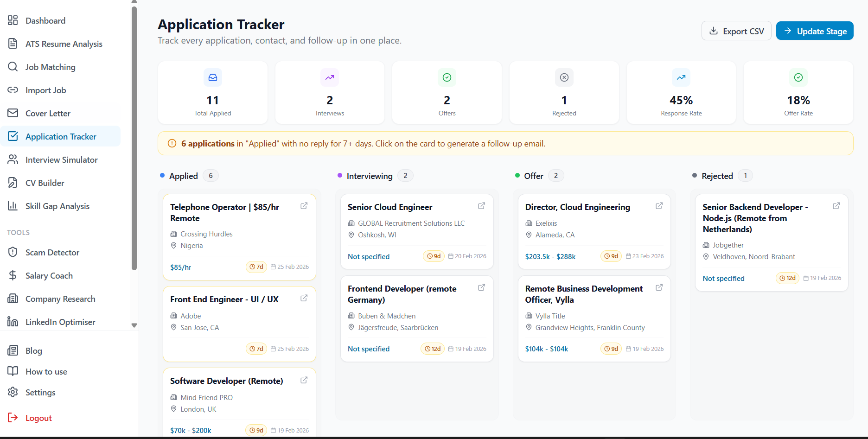Click the Offers checkmark icon
The height and width of the screenshot is (439, 868).
tap(447, 77)
